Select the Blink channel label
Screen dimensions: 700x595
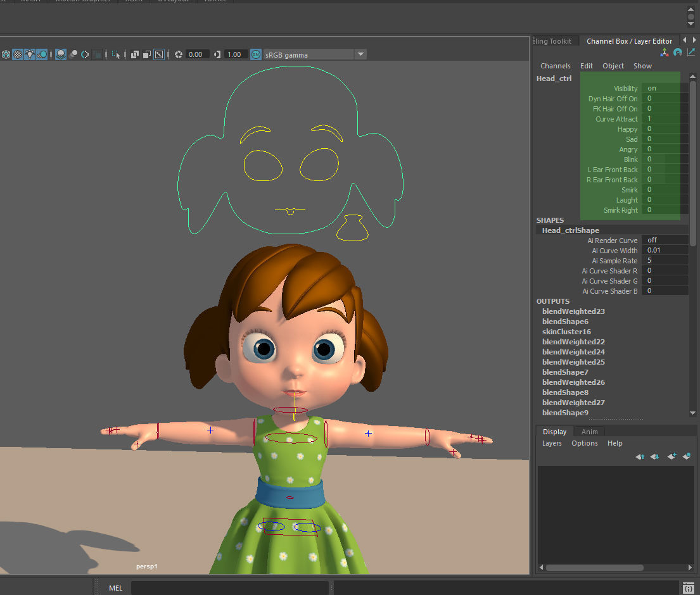pyautogui.click(x=630, y=160)
